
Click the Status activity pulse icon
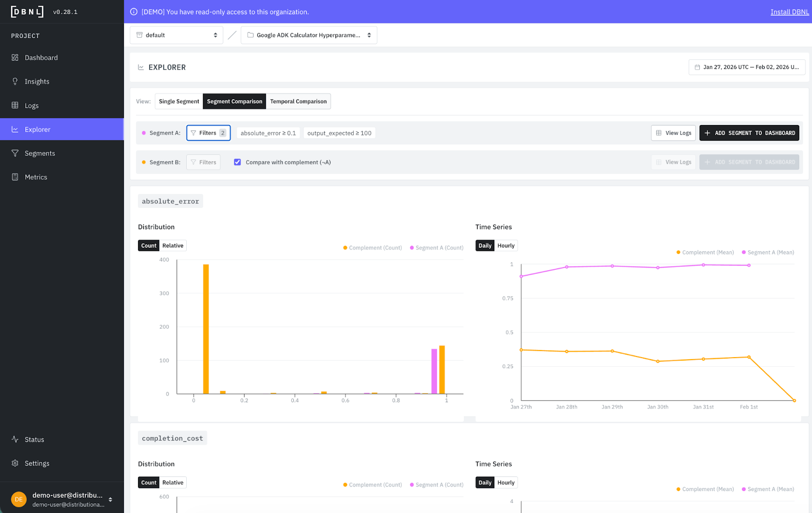[15, 439]
